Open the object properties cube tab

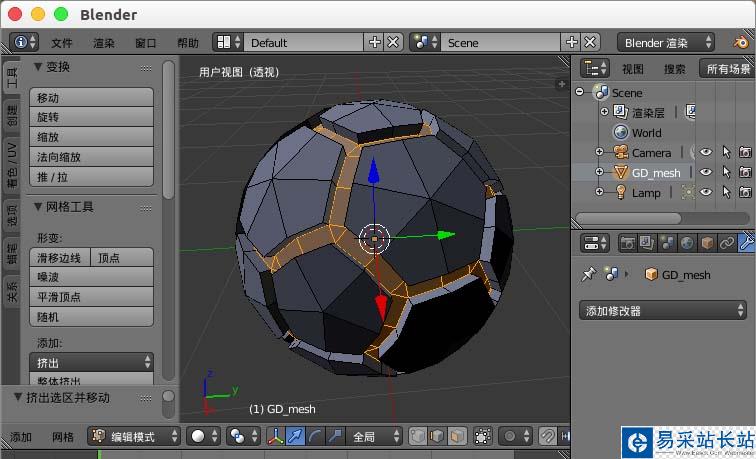[707, 243]
